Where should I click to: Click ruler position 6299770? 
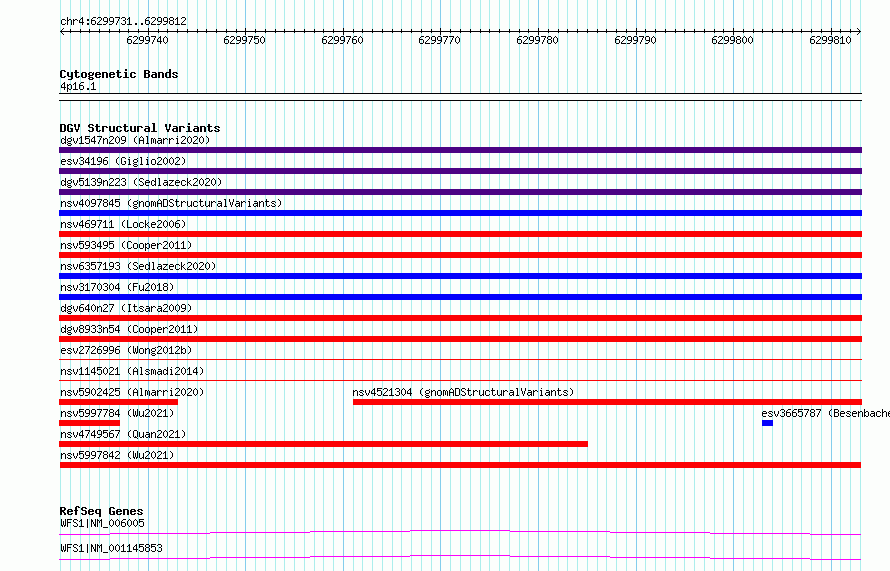click(x=440, y=40)
